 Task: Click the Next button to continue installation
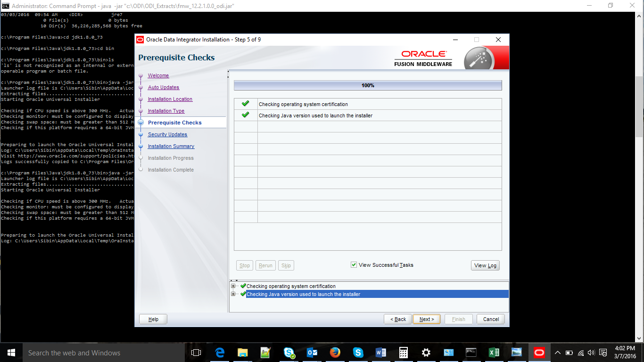click(x=426, y=319)
